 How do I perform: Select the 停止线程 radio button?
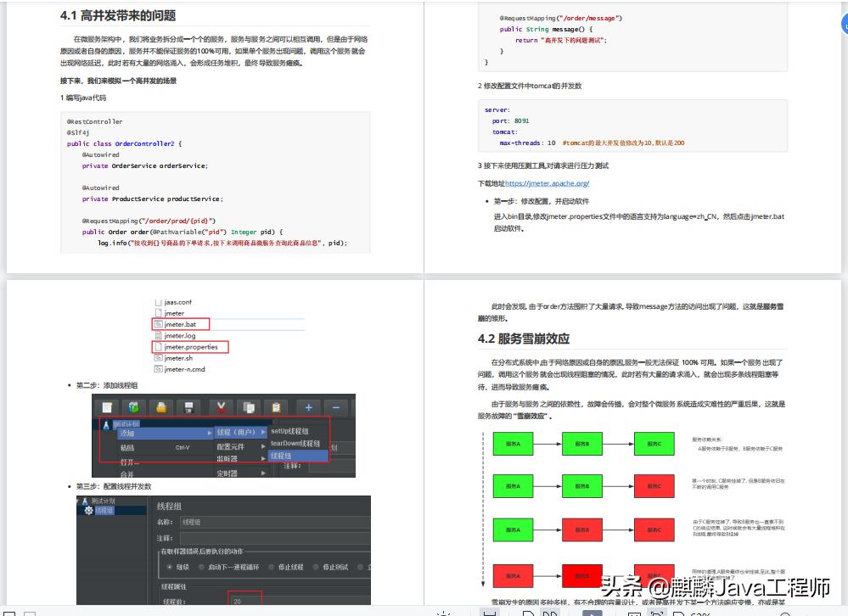click(x=272, y=567)
